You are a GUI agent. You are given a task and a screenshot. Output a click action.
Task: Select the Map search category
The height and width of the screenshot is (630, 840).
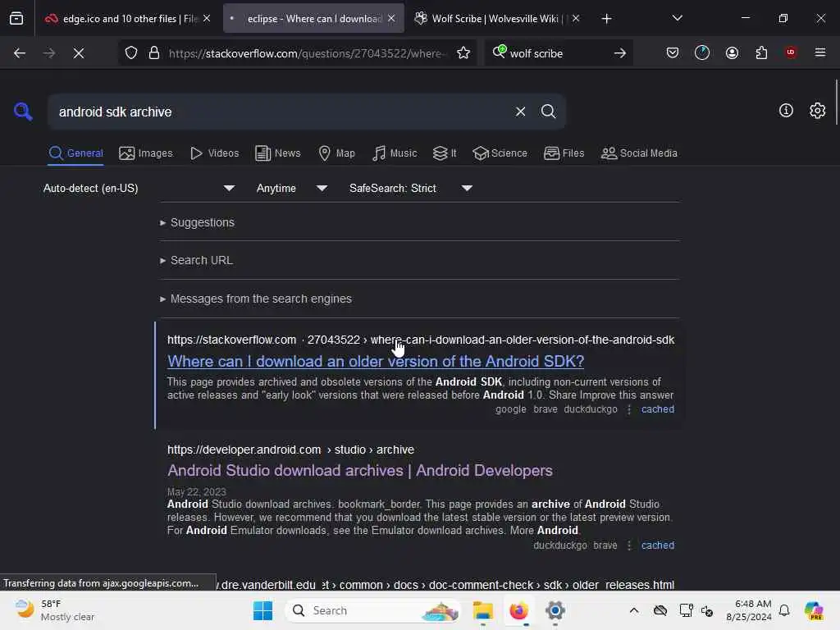pos(337,153)
